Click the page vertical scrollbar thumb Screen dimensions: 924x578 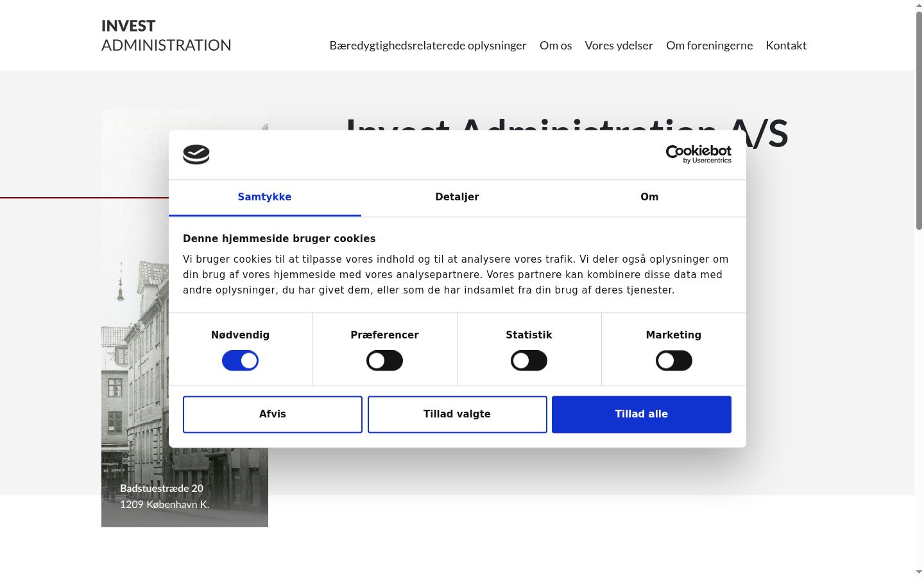[x=919, y=120]
